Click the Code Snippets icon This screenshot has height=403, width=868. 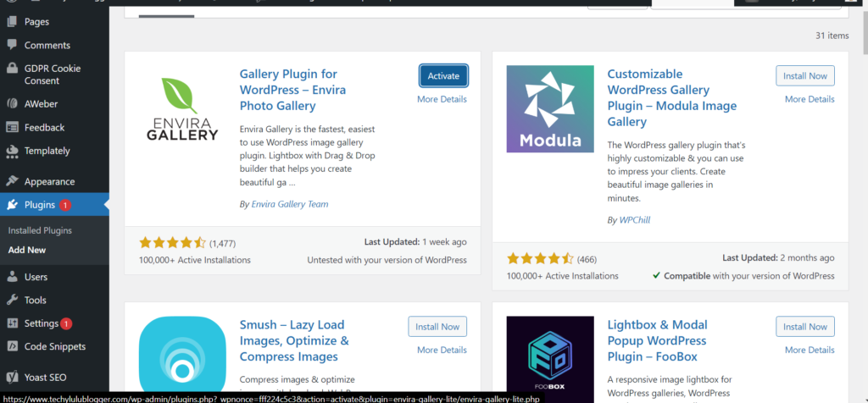coord(12,346)
